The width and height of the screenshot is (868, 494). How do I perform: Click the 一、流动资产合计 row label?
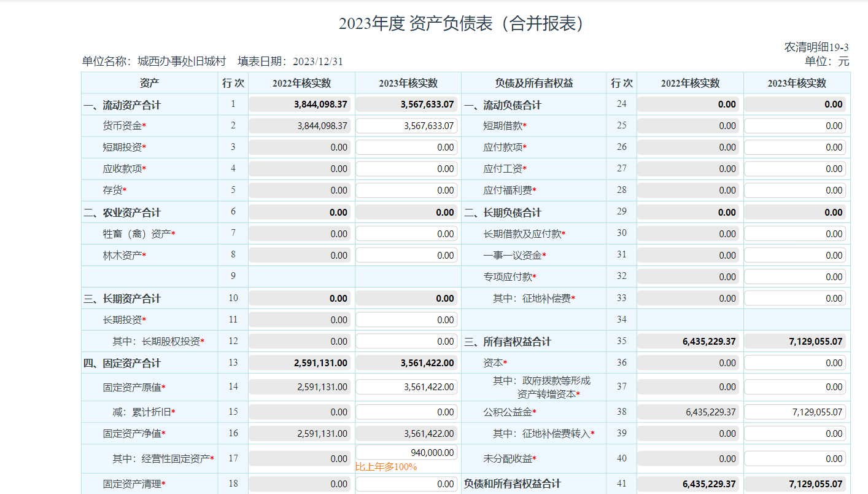[x=122, y=105]
